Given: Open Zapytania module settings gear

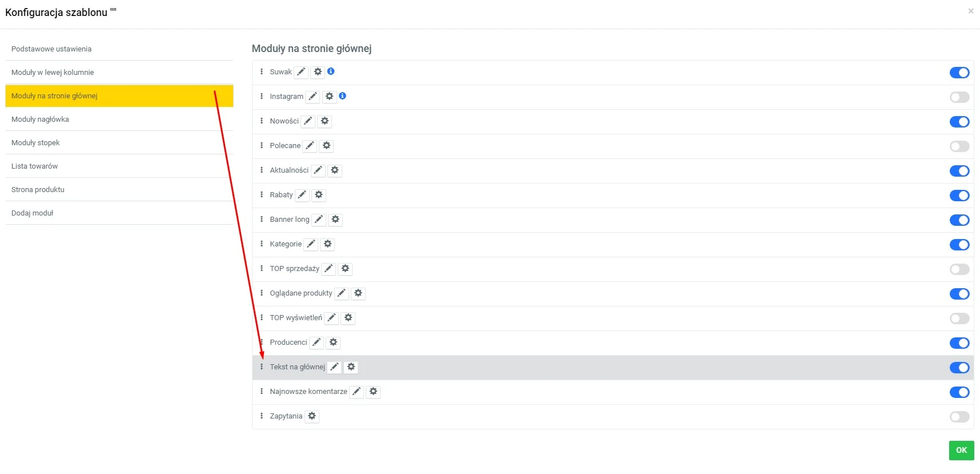Looking at the screenshot, I should point(311,416).
